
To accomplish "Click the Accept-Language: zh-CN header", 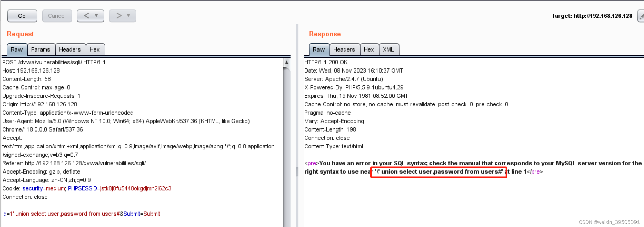I will coord(47,180).
